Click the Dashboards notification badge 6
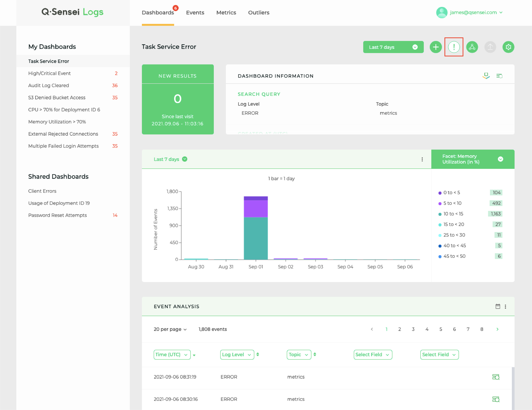The height and width of the screenshot is (410, 532). (175, 8)
